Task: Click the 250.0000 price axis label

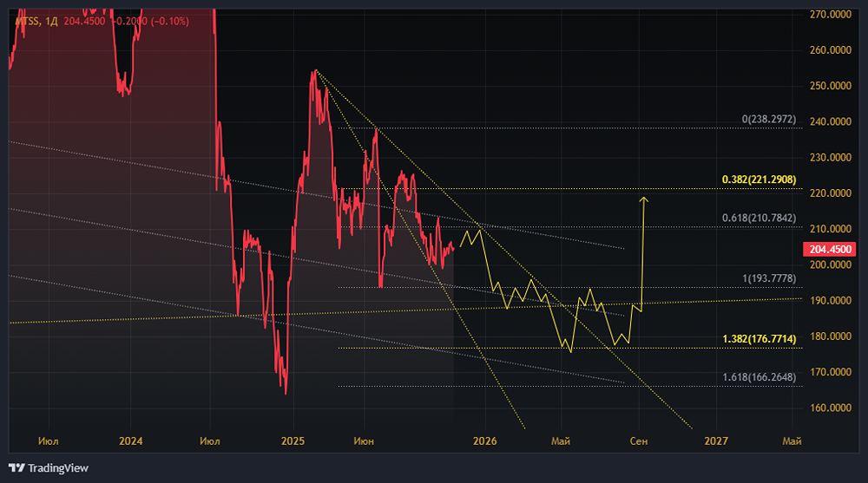Action: point(831,86)
